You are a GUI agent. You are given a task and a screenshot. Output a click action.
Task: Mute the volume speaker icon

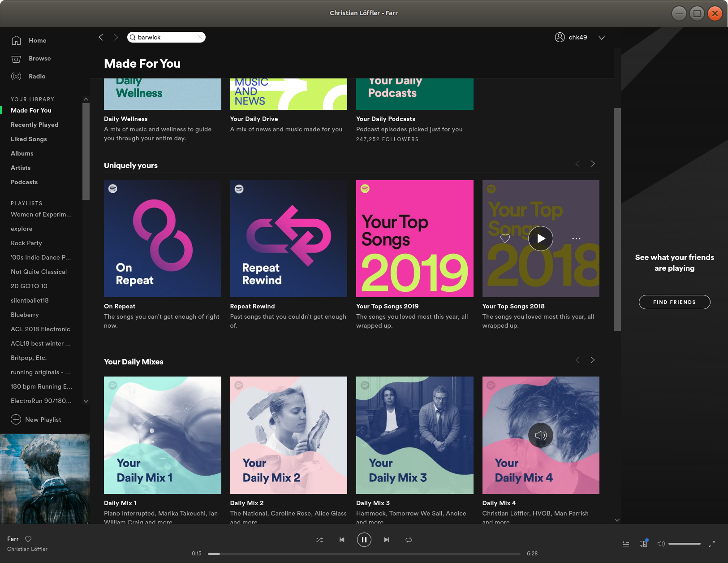coord(661,544)
